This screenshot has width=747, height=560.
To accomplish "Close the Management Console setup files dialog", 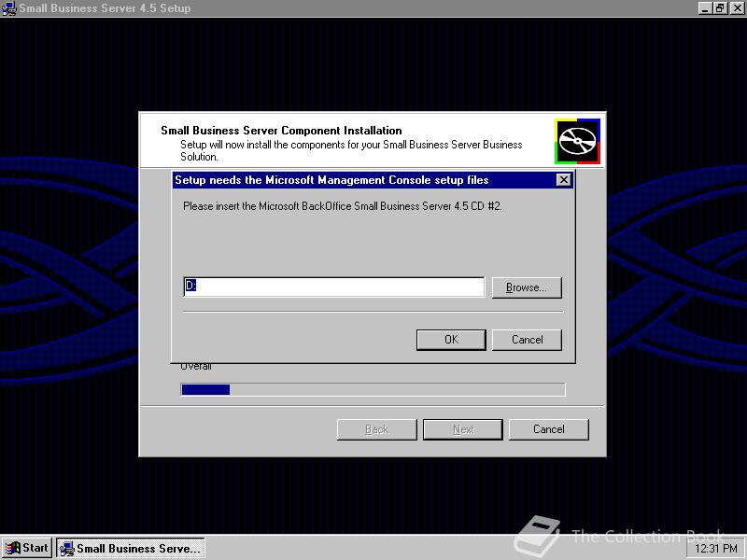I will pyautogui.click(x=564, y=180).
